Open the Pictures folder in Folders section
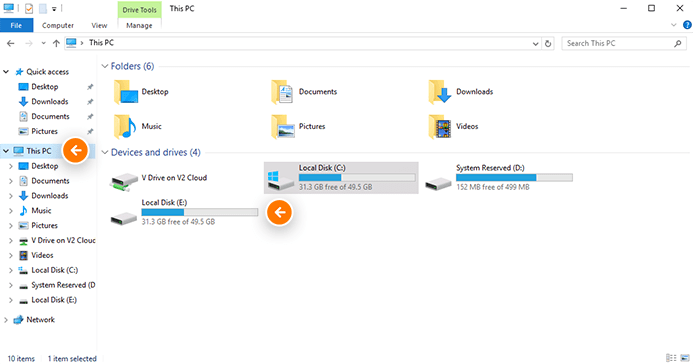This screenshot has height=364, width=693. pos(298,126)
